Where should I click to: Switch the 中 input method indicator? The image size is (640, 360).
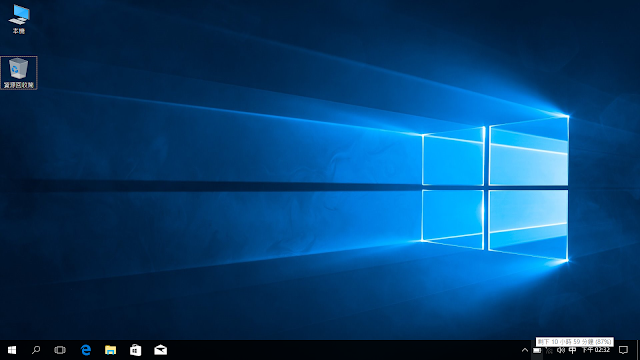coord(572,350)
